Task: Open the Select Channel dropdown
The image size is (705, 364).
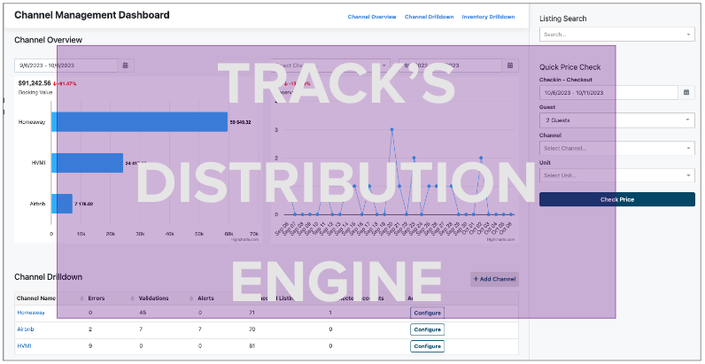Action: point(617,148)
